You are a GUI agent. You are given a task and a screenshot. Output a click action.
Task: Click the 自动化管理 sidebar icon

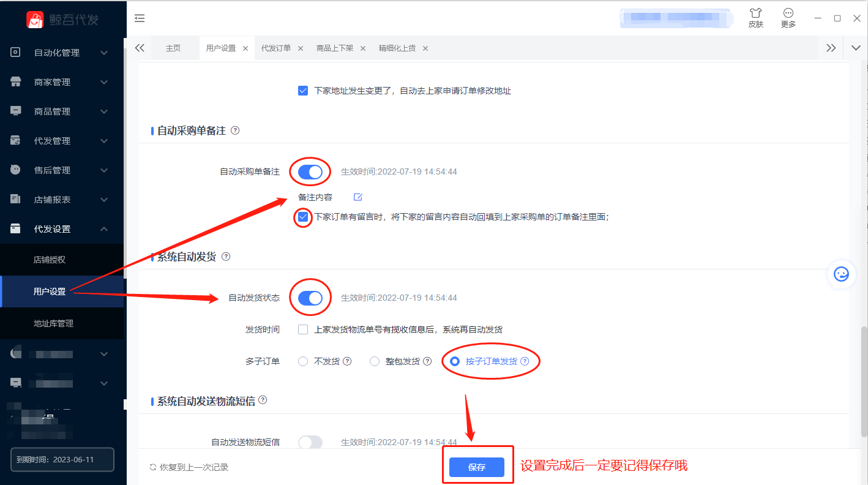[x=16, y=53]
